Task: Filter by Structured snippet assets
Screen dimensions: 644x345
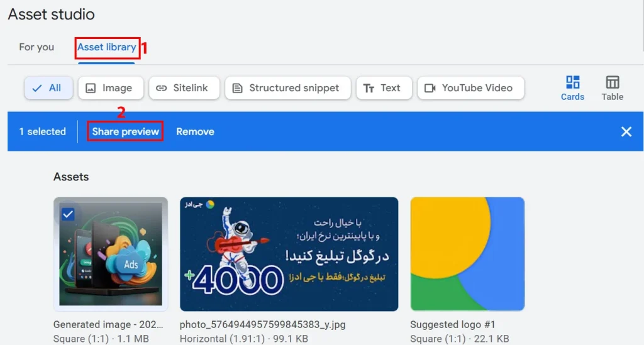Action: coord(288,88)
